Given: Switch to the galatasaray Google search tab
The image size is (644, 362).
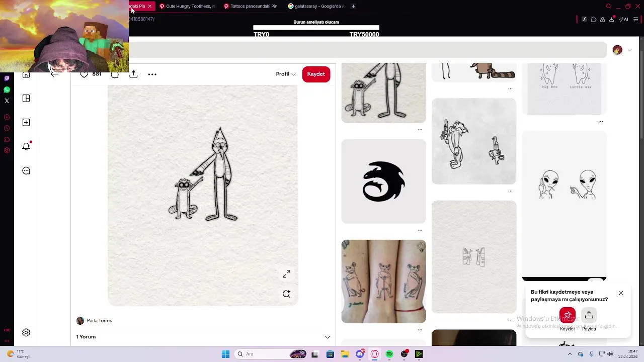Looking at the screenshot, I should pos(316,7).
